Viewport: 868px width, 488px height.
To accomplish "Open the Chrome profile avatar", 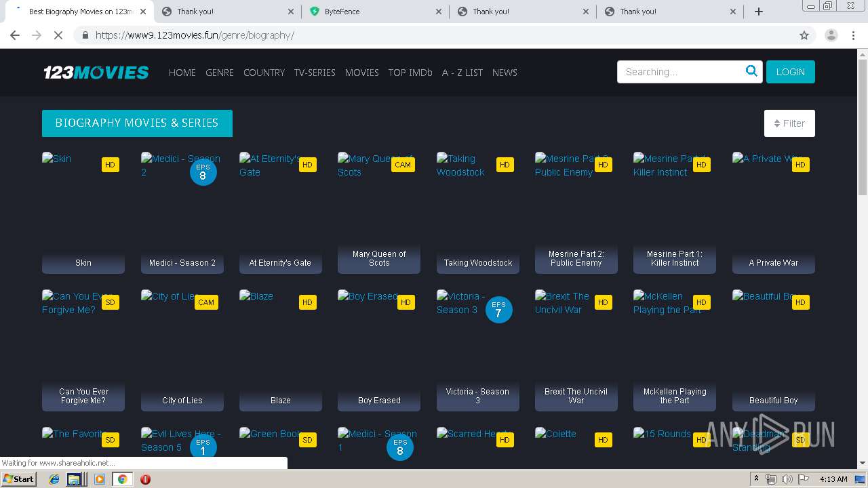I will point(831,35).
